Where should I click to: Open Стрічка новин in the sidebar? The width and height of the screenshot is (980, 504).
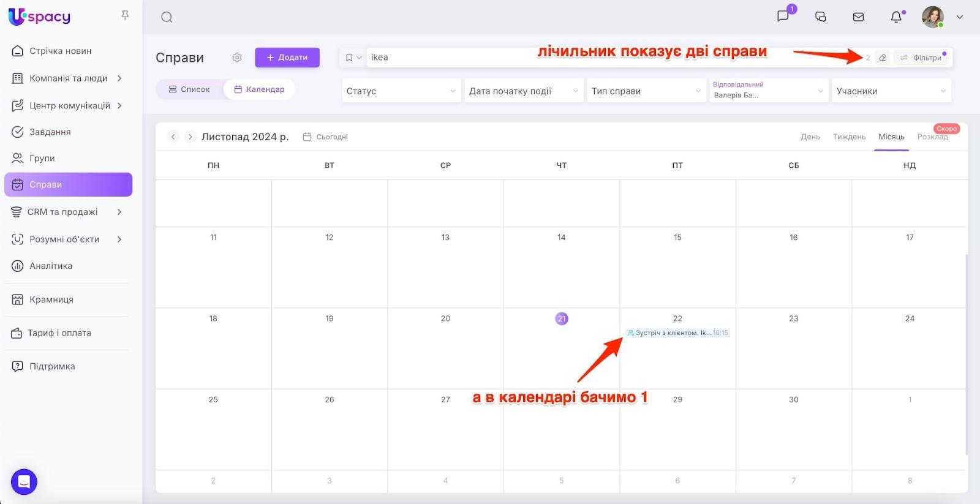61,51
